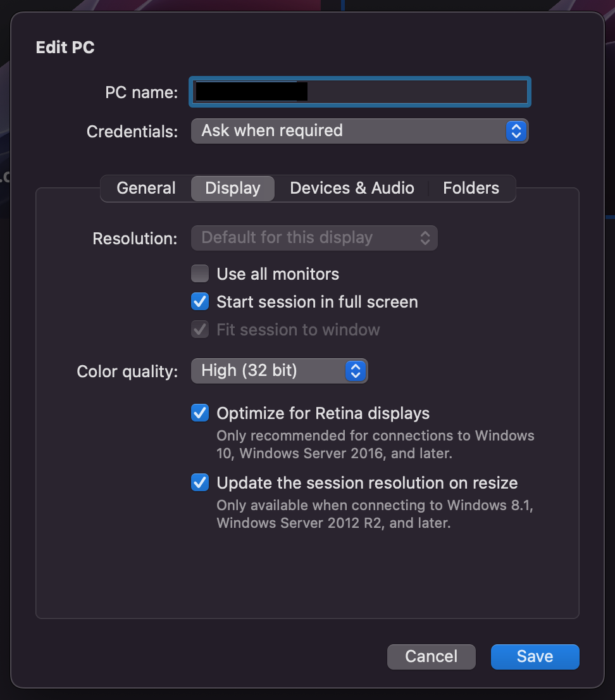Open the 'Default for this display' resolution menu

[x=304, y=238]
